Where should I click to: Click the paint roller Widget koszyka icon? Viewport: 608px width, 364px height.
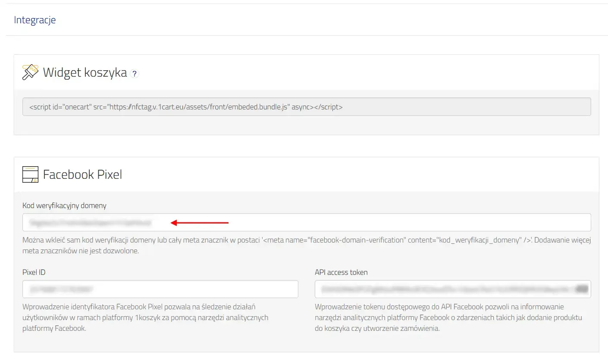coord(30,72)
